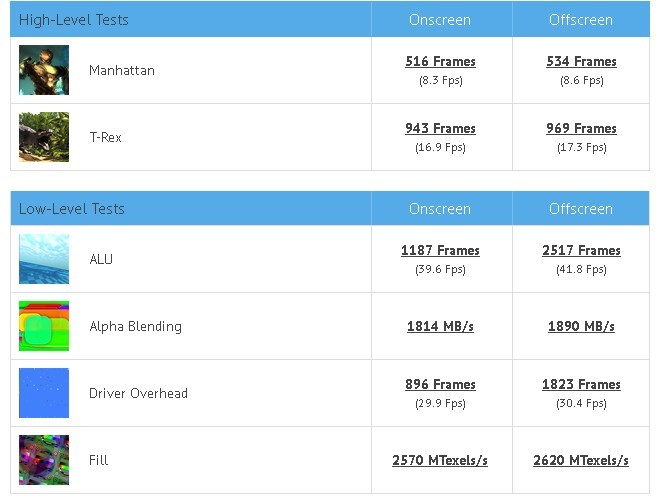Click the Low-Level Tests header
Viewport: 658px width, 499px height.
coord(72,209)
